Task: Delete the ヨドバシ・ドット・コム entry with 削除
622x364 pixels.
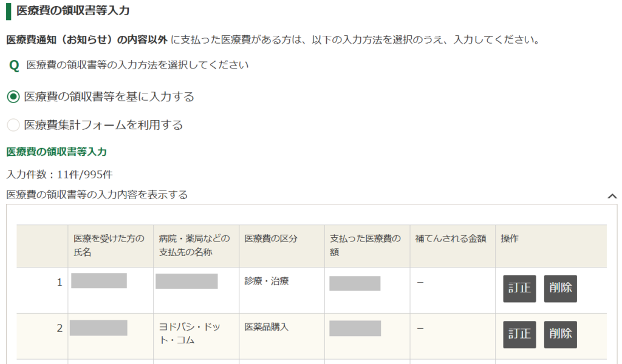Action: [x=560, y=334]
